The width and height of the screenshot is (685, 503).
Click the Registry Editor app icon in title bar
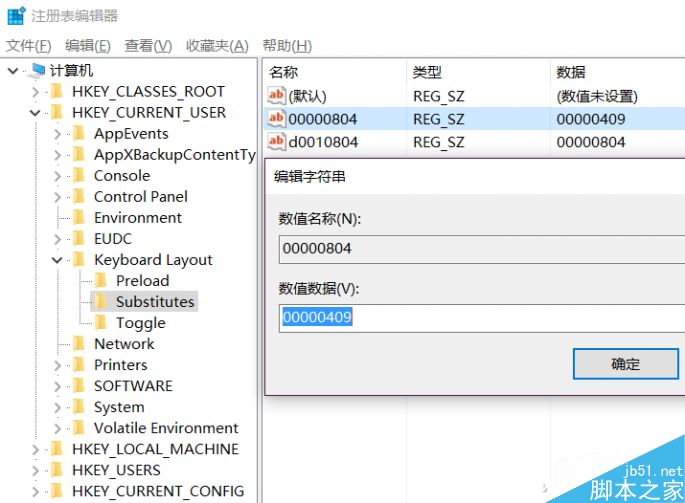tap(16, 16)
